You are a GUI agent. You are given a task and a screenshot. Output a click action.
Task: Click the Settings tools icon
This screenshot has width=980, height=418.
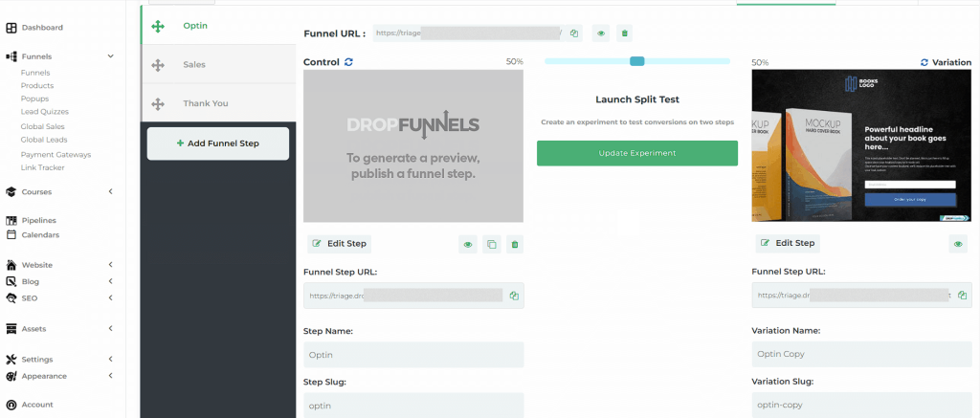(x=11, y=360)
